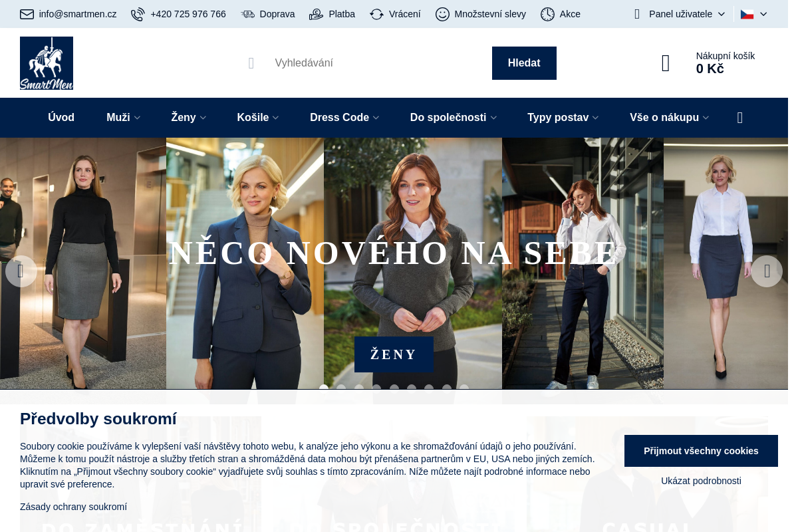Show previous carousel slide with the left arrow
Screen dimensions: 798x532
click(x=21, y=271)
